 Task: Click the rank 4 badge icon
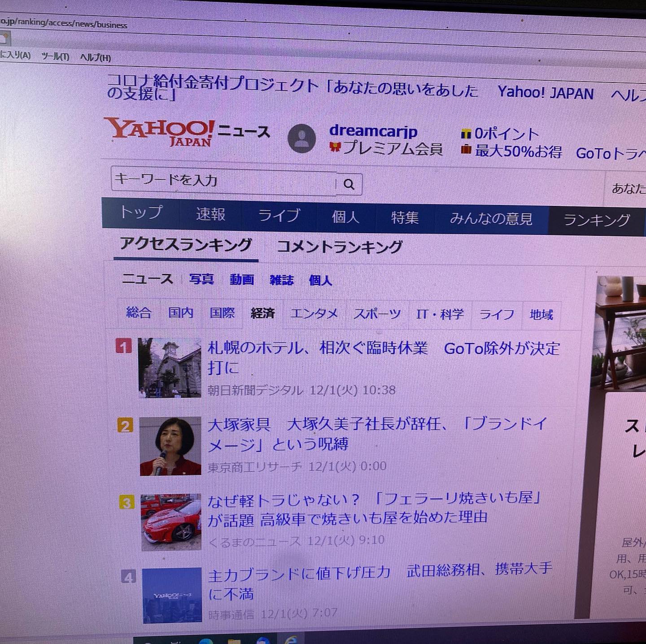(x=129, y=576)
